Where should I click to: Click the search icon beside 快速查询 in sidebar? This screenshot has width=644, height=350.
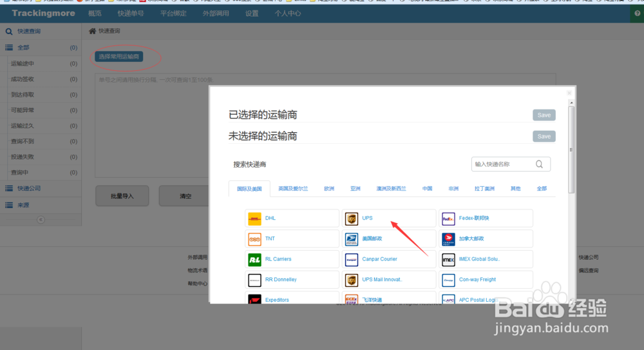click(9, 31)
